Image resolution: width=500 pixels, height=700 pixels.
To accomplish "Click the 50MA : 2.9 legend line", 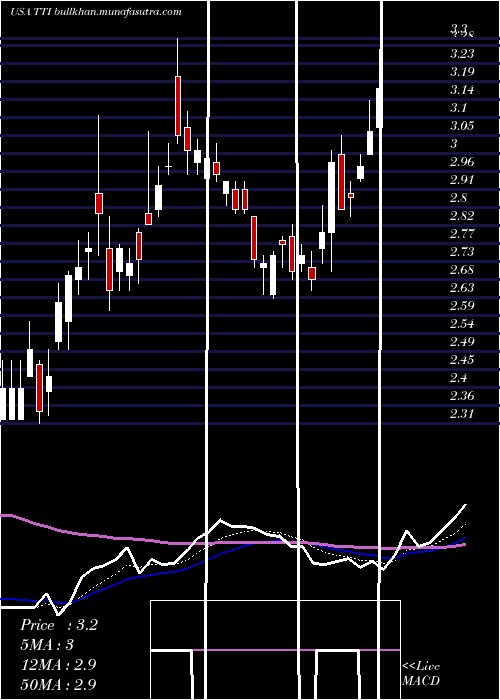I will pos(58,684).
